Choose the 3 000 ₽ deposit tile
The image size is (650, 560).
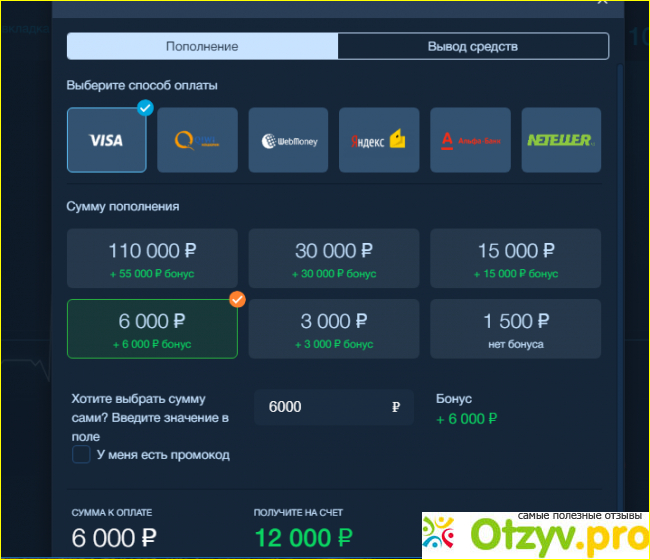334,328
